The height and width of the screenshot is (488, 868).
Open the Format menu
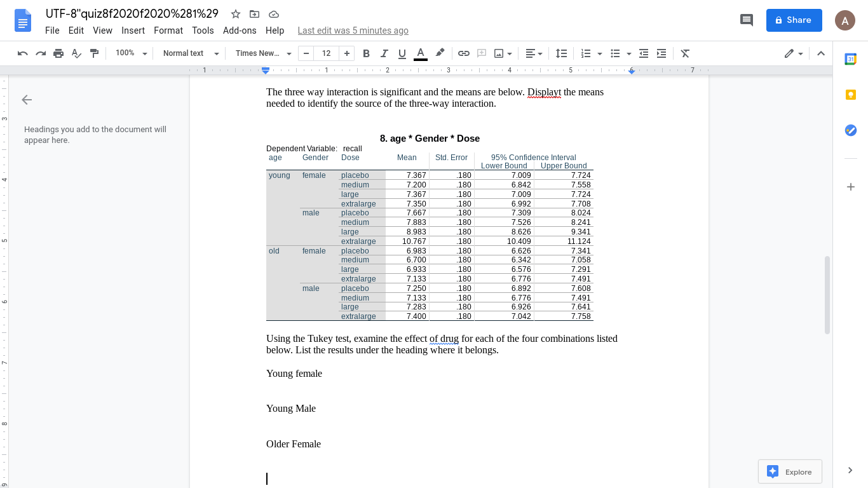click(168, 30)
